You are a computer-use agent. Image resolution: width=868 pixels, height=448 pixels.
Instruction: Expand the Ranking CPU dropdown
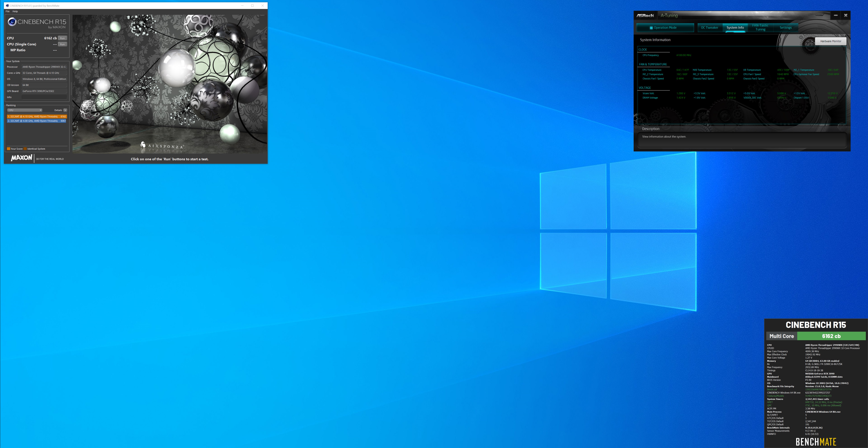pos(25,110)
